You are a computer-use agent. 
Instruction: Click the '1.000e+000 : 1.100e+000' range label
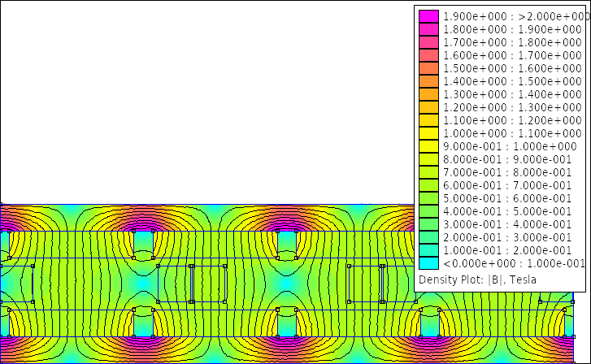click(x=512, y=133)
